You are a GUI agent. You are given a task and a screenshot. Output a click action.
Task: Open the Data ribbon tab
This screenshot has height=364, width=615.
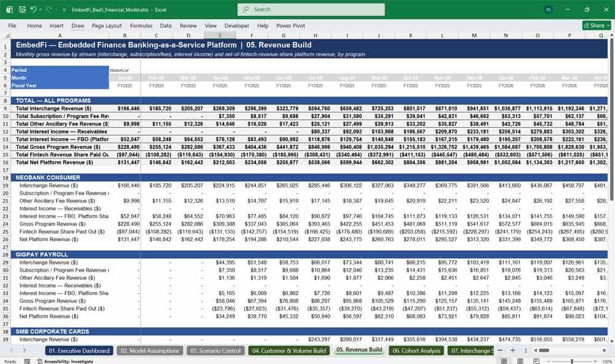165,25
